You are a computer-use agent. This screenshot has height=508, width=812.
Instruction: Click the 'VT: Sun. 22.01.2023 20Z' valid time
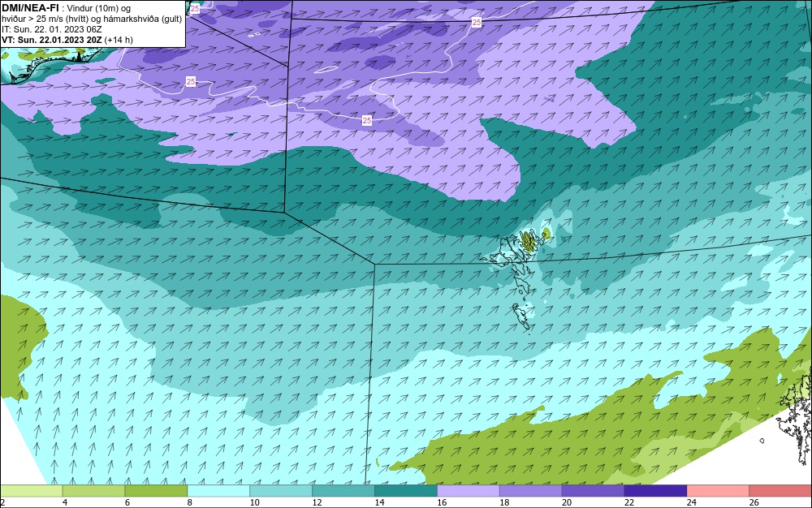click(52, 40)
